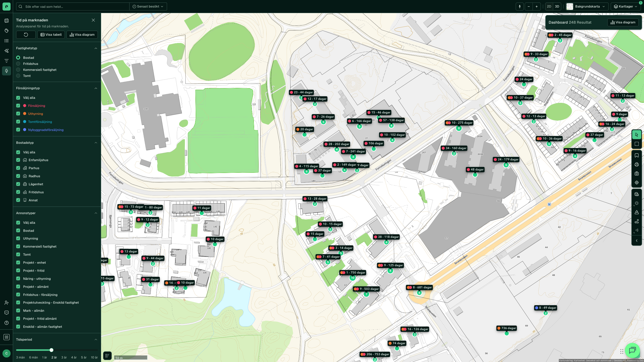
Task: Click the sparkle AI icon in sidebar
Action: pyautogui.click(x=7, y=51)
